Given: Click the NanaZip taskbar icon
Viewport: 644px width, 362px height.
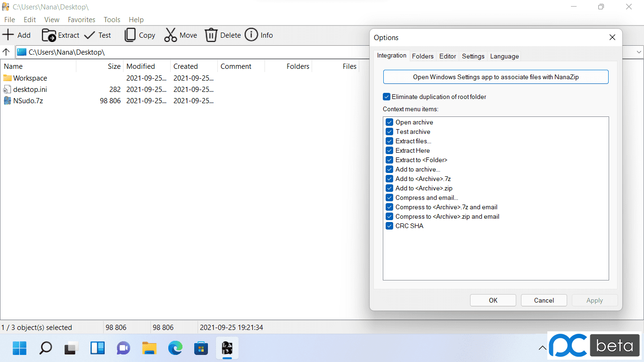Looking at the screenshot, I should (227, 348).
